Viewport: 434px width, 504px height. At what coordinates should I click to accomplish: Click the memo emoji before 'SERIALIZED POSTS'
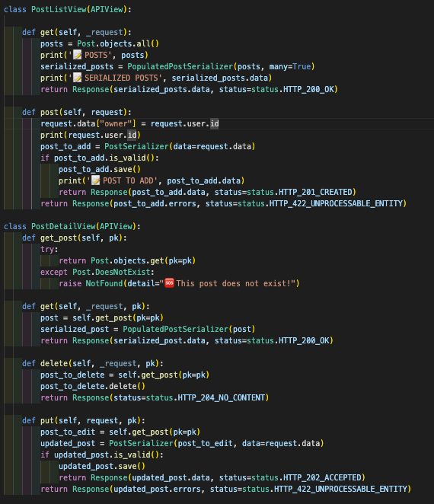[77, 78]
